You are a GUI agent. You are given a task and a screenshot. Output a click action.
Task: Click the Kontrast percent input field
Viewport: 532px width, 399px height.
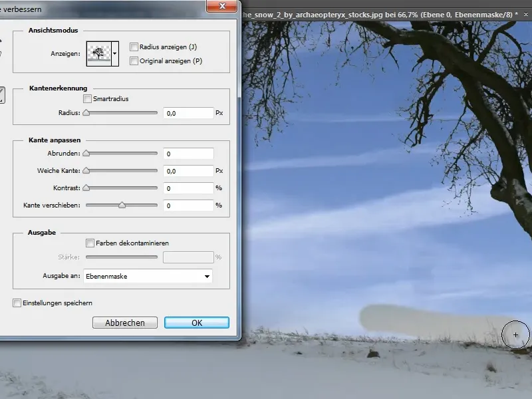(x=188, y=188)
